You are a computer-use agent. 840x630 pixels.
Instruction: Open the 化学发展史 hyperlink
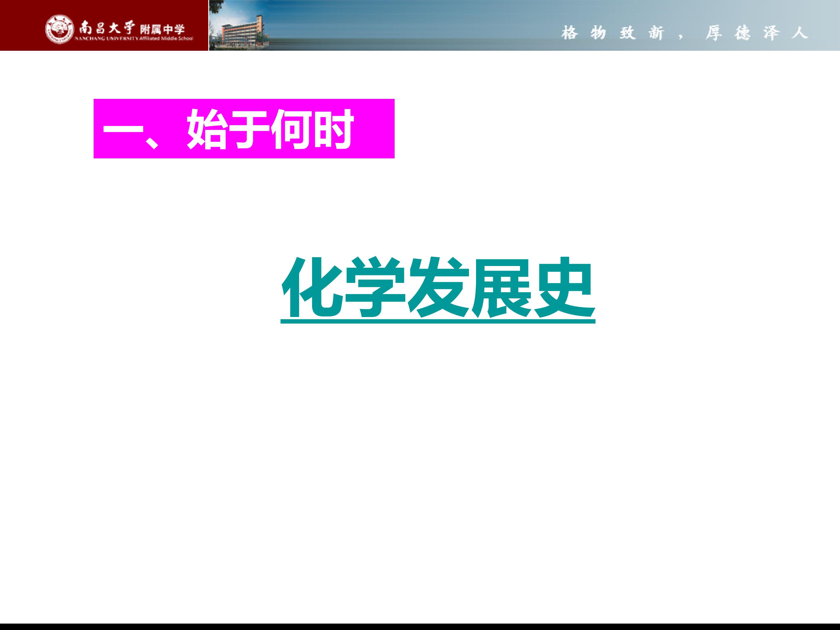(x=437, y=289)
